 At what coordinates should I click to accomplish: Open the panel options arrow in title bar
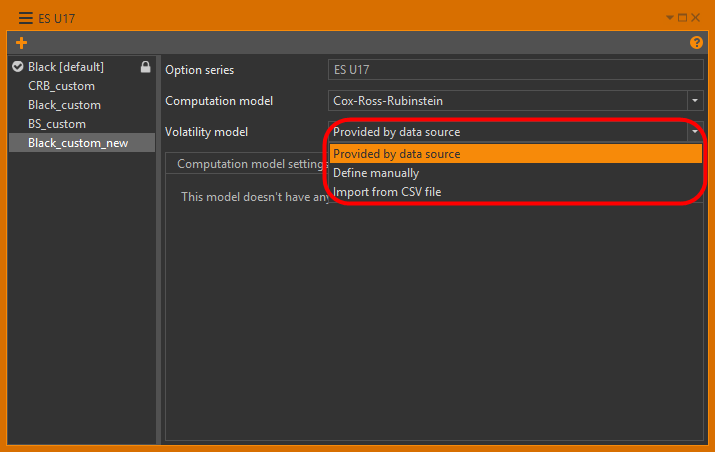[670, 17]
